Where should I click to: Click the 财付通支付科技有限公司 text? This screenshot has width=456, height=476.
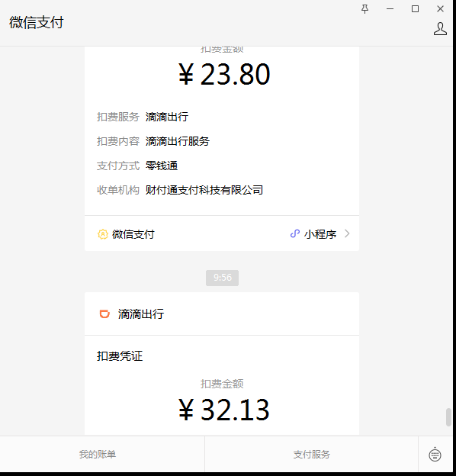point(204,190)
